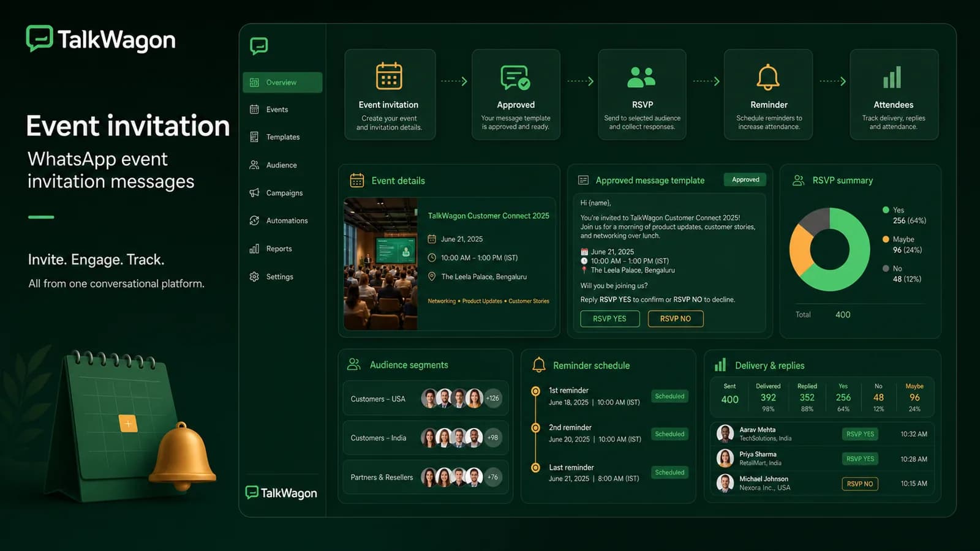Click the Approved message checkmark step icon
This screenshot has width=980, height=551.
click(515, 77)
